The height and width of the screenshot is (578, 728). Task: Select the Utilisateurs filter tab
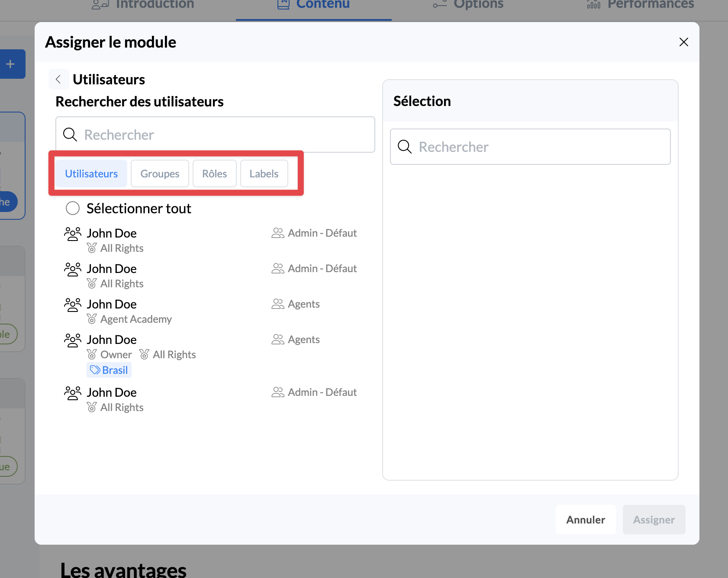pos(91,173)
